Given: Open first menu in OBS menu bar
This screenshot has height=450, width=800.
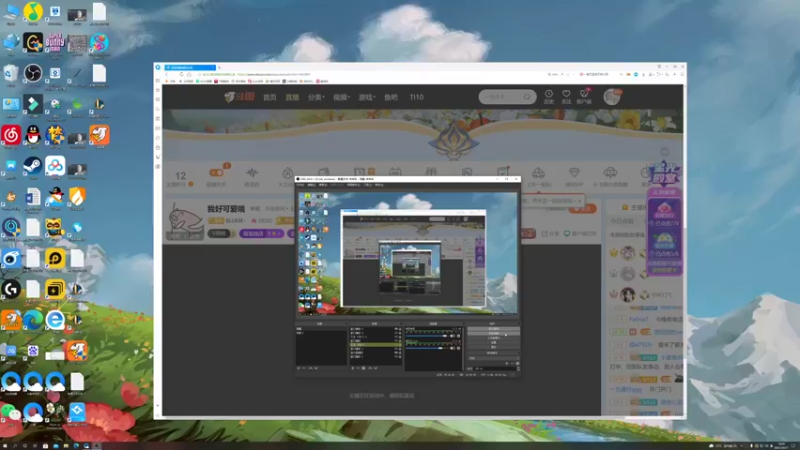Looking at the screenshot, I should click(x=301, y=185).
